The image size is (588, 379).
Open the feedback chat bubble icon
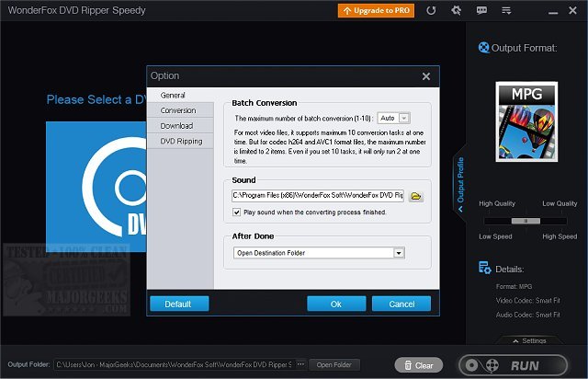pos(481,10)
